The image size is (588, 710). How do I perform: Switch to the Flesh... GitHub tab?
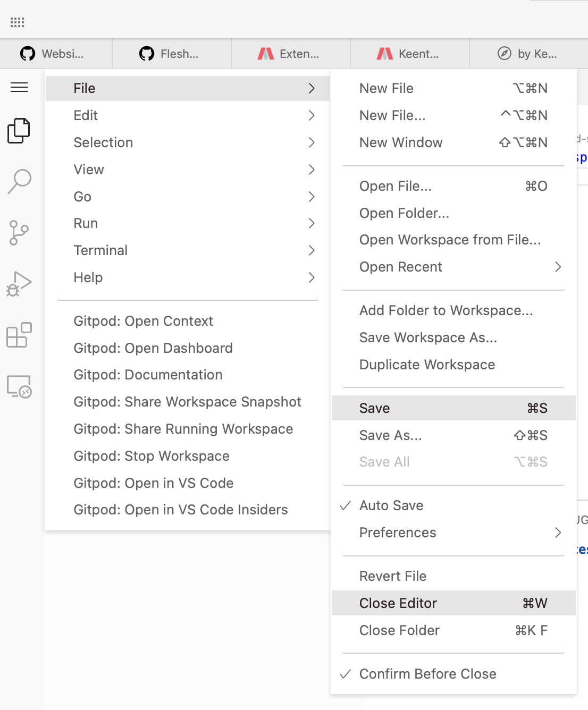171,54
